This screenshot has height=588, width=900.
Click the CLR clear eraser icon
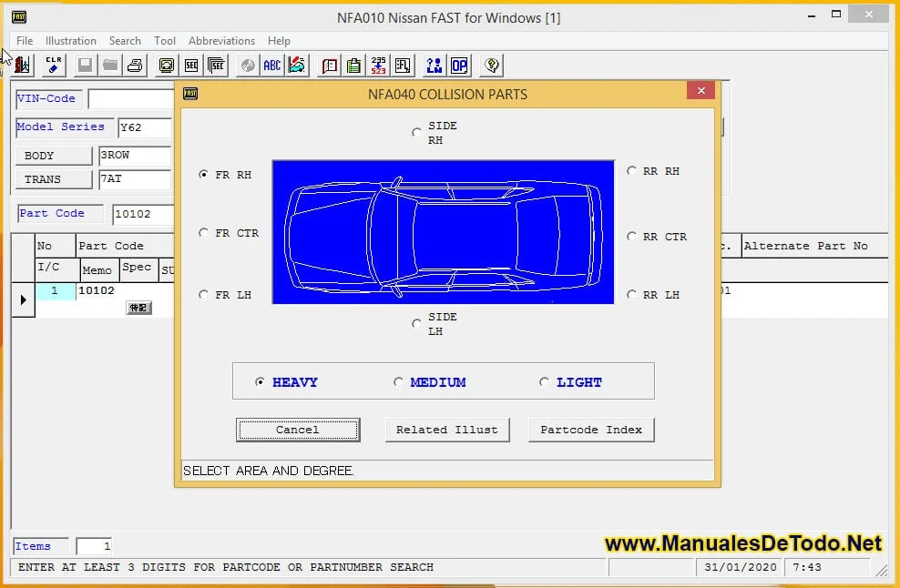(x=54, y=66)
